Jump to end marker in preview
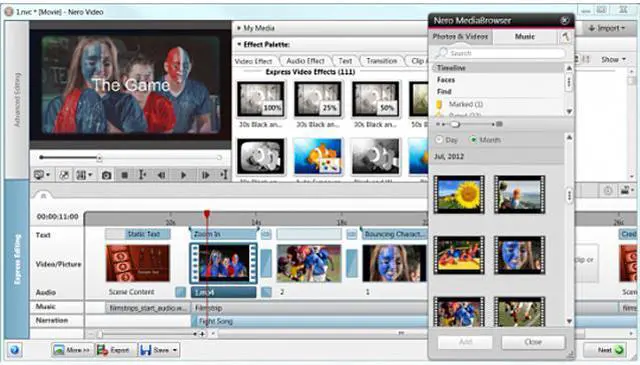640x365 pixels. click(x=224, y=175)
